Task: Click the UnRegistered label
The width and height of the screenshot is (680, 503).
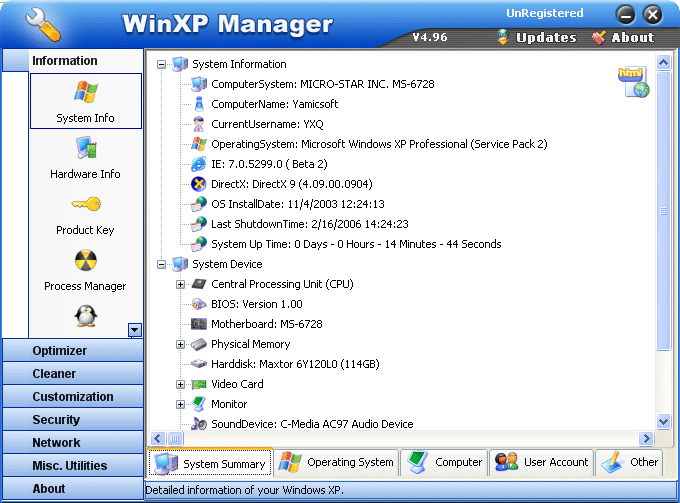Action: [545, 13]
